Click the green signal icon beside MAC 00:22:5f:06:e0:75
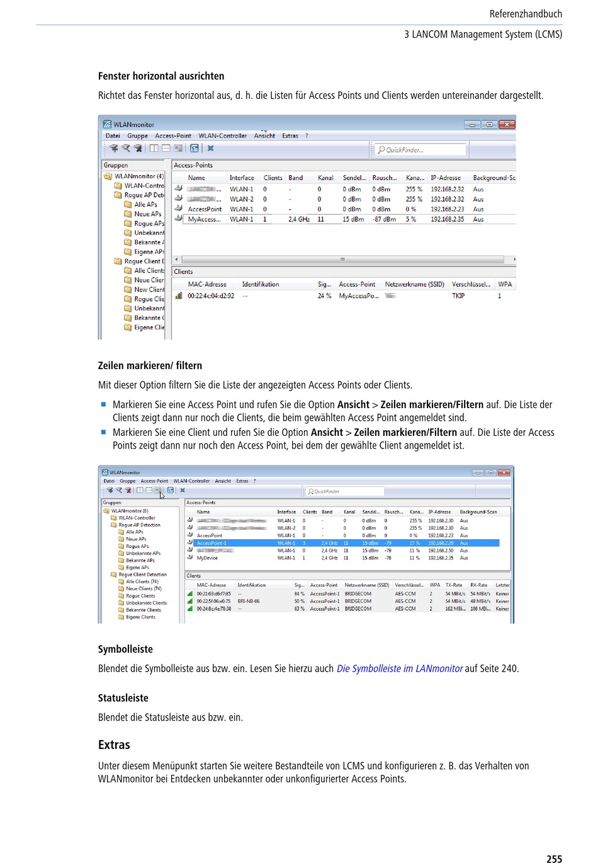Viewport: 598px width, 868px height. click(x=190, y=601)
